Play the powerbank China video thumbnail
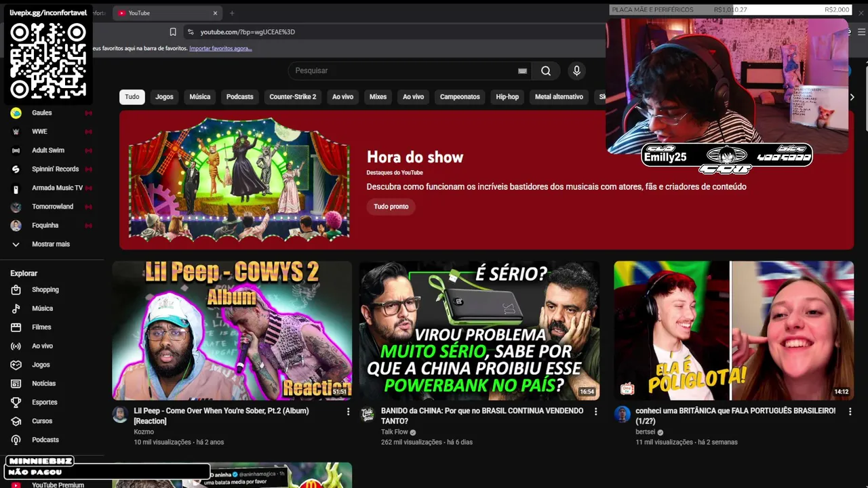 point(479,331)
